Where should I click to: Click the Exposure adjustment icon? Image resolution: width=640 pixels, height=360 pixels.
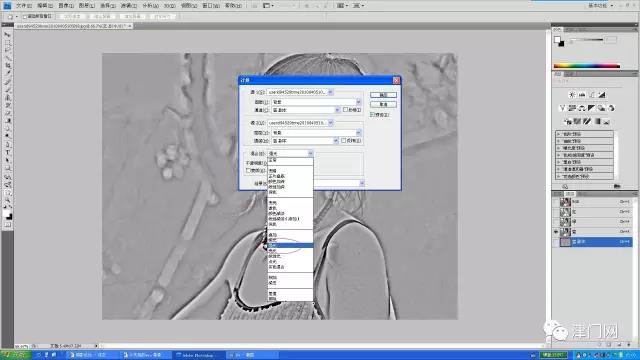pos(602,95)
